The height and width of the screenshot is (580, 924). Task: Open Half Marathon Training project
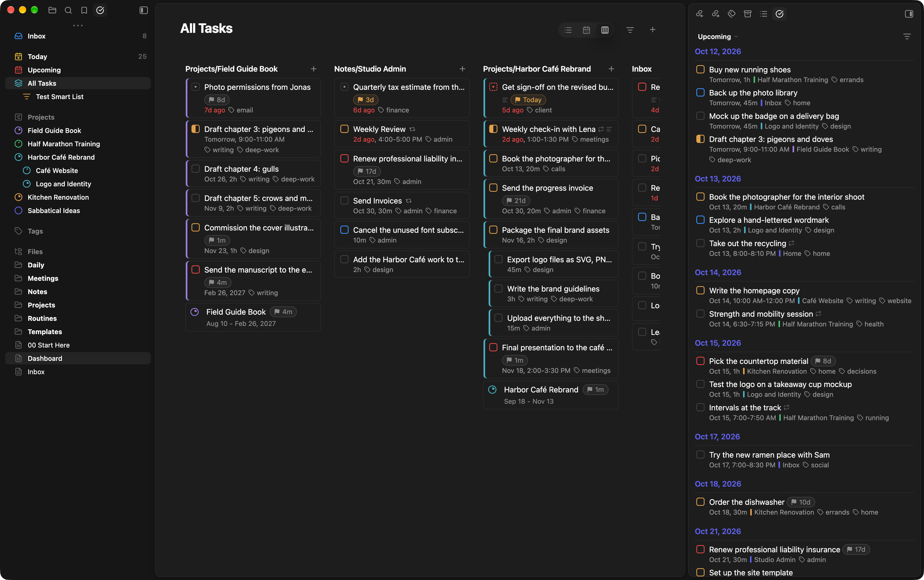pyautogui.click(x=78, y=144)
